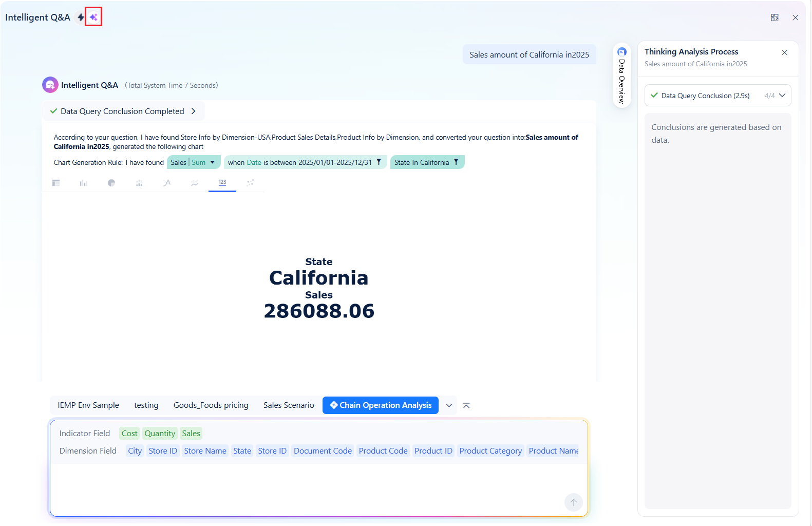Select the IEMP Env Sample tab

click(x=88, y=405)
